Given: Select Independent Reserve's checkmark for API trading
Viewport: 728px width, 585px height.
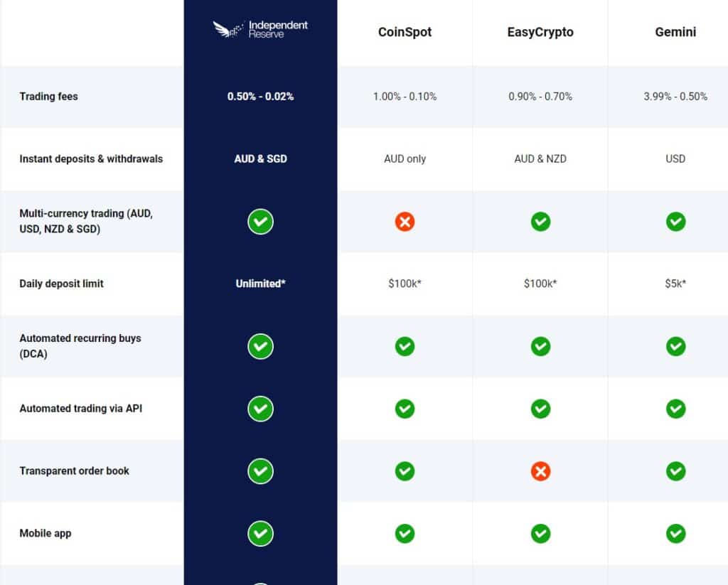Looking at the screenshot, I should tap(260, 409).
